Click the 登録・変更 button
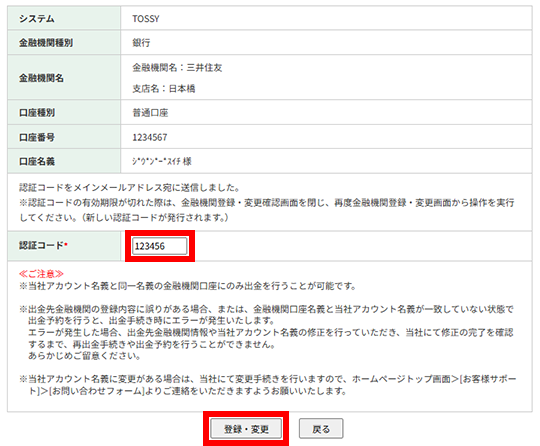The width and height of the screenshot is (540, 446). point(246,428)
